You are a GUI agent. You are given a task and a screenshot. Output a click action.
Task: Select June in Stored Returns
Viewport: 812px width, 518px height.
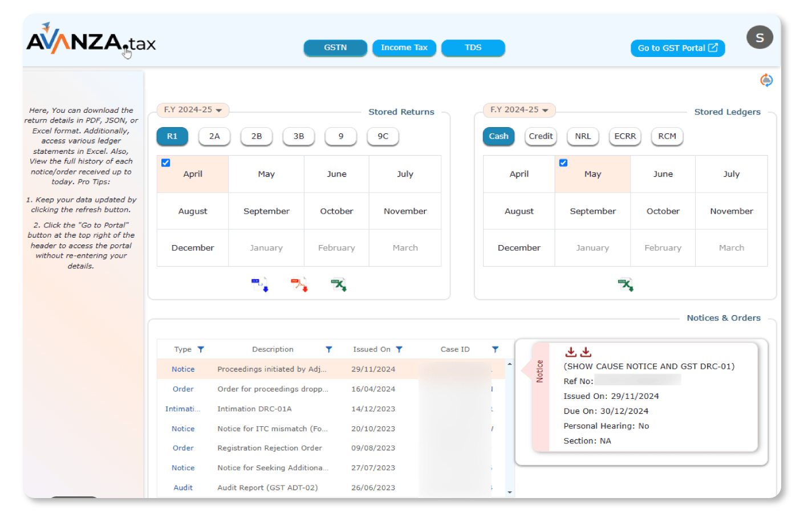[336, 174]
